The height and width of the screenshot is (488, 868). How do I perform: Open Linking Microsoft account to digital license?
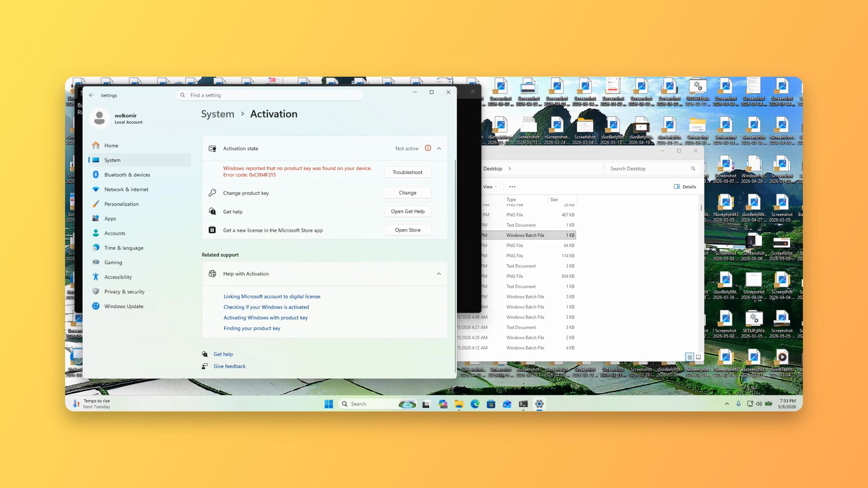[272, 296]
